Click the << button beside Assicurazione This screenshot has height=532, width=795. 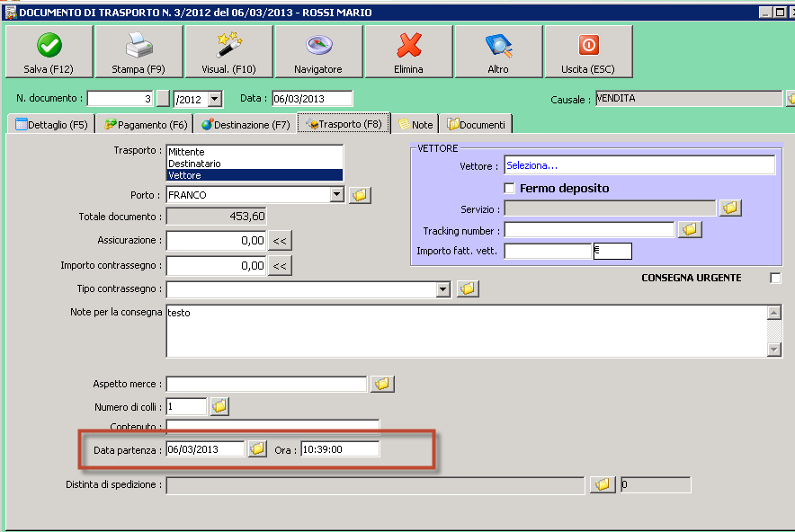[x=281, y=241]
